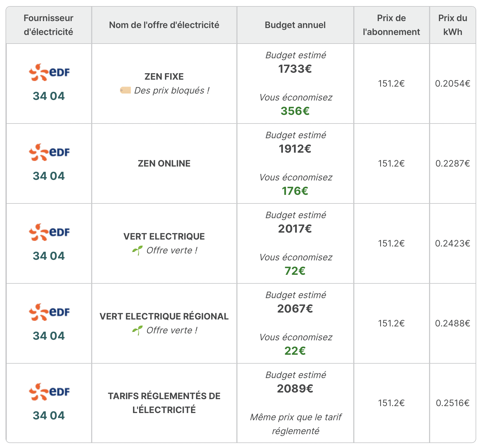This screenshot has width=482, height=448.
Task: Click the 72€ savings amount
Action: click(295, 271)
